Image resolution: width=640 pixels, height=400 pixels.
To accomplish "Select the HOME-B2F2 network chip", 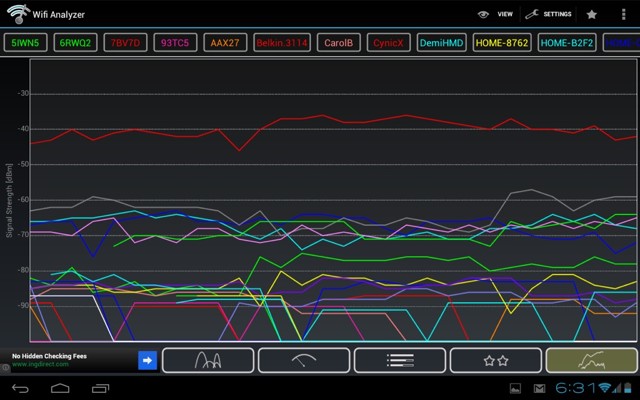I will click(x=567, y=42).
